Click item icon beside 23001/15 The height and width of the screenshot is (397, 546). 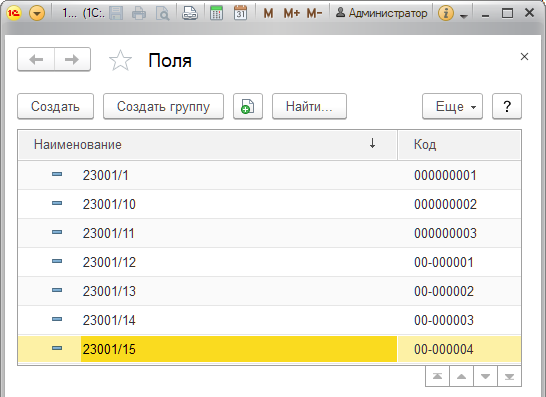click(57, 348)
